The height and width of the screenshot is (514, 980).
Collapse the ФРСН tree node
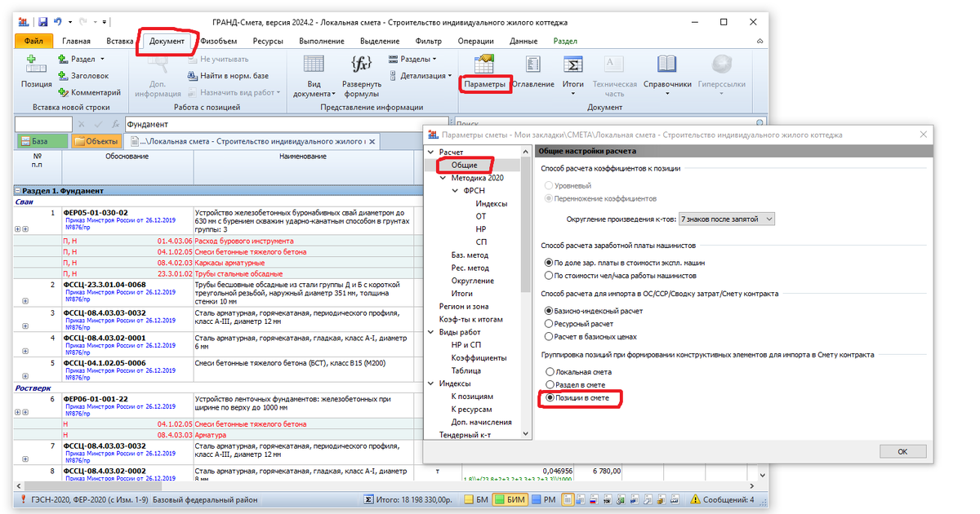pos(456,191)
